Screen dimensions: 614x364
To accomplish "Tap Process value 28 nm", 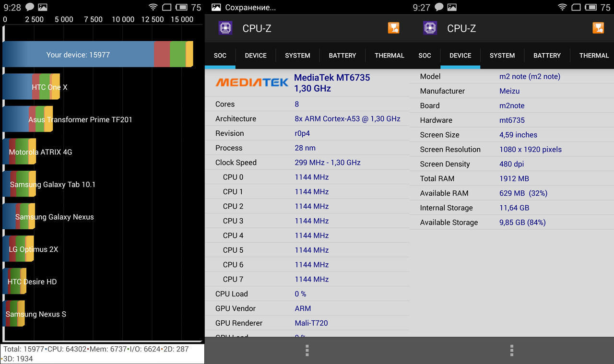I will [305, 148].
